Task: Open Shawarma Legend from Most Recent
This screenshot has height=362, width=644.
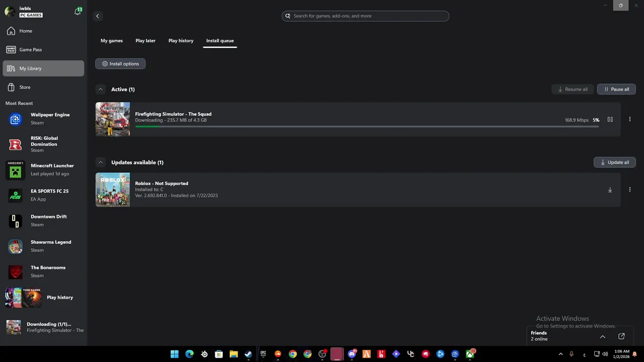Action: coord(43,246)
